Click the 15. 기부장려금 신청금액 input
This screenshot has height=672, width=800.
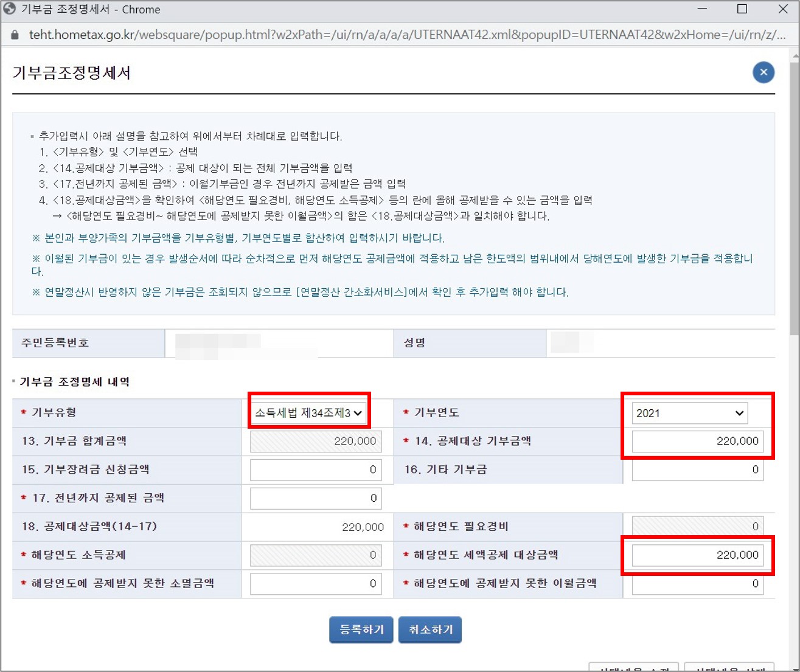pyautogui.click(x=316, y=469)
